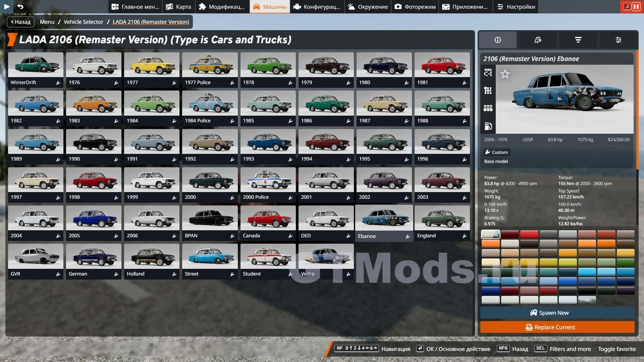Click the orange Replace Current button
This screenshot has height=362, width=644.
(557, 327)
